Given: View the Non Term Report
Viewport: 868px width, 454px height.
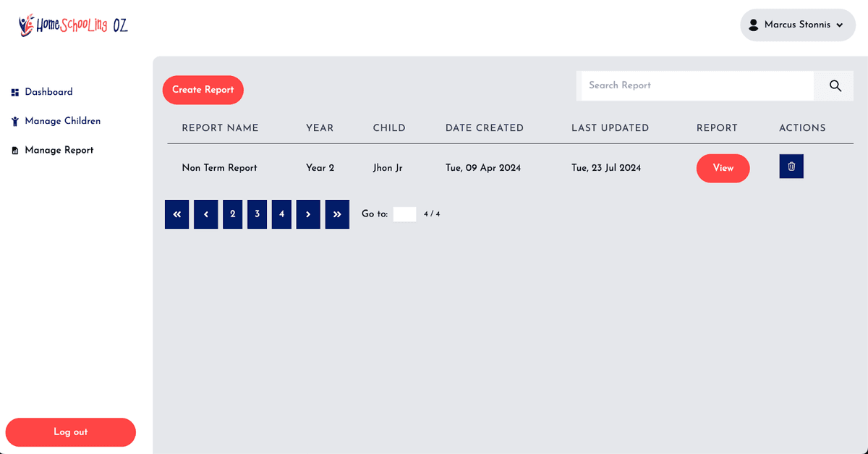Looking at the screenshot, I should 723,168.
